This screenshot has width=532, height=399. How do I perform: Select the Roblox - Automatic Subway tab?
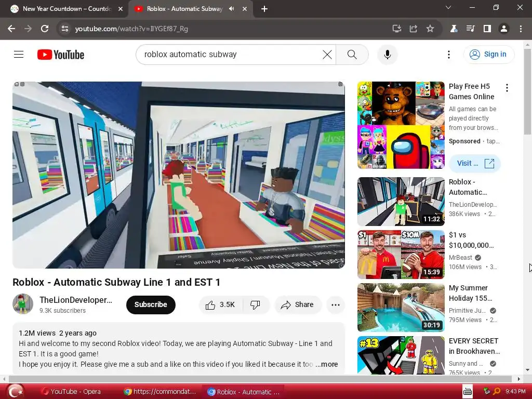pyautogui.click(x=190, y=9)
